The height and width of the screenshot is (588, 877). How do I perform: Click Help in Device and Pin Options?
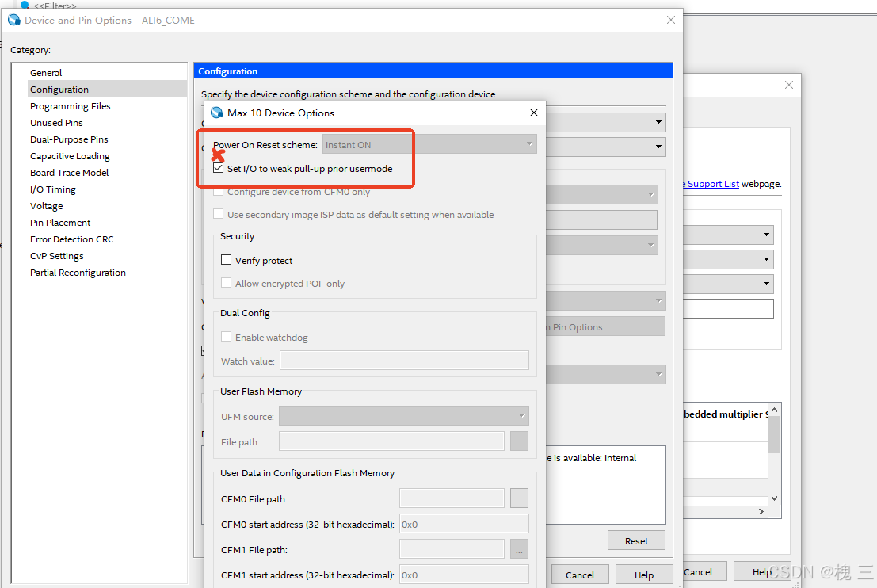(644, 575)
